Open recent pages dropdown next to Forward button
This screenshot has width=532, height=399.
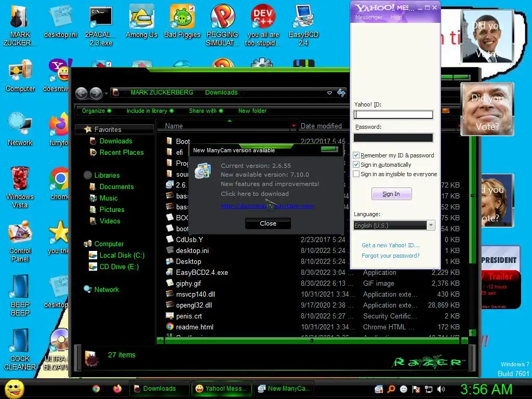pos(106,94)
